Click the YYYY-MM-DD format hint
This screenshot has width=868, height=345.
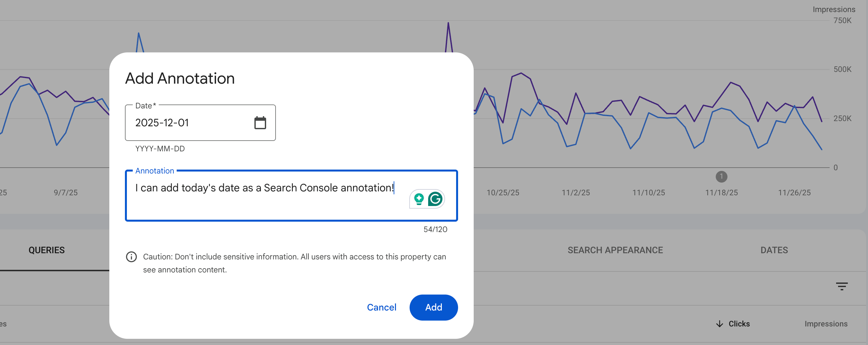[x=160, y=149]
